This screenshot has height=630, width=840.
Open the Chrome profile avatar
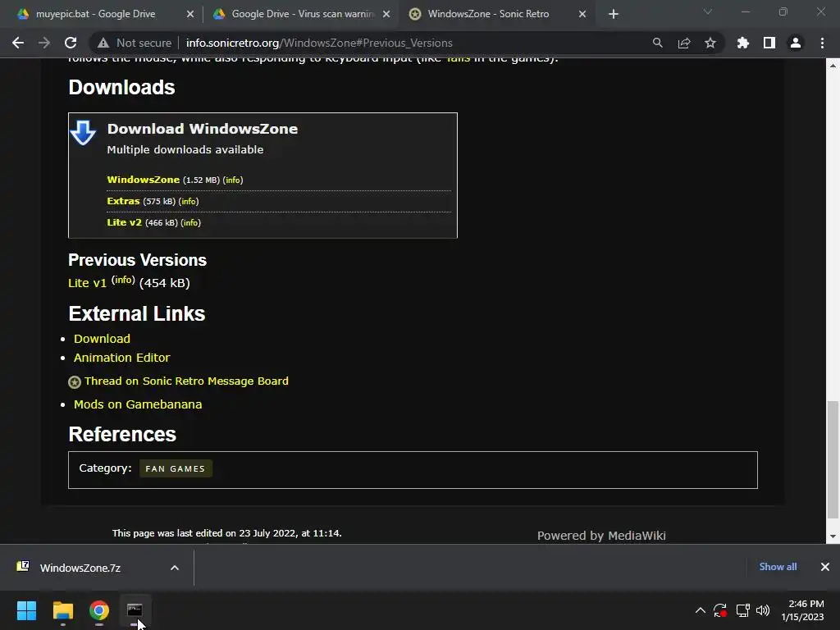pyautogui.click(x=796, y=43)
